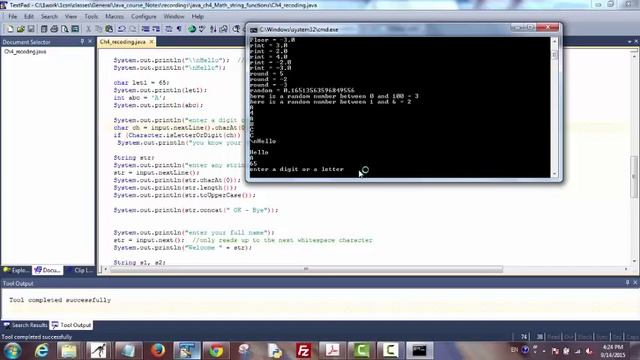The height and width of the screenshot is (360, 640).
Task: Open Firefox from the taskbar
Action: 158,351
